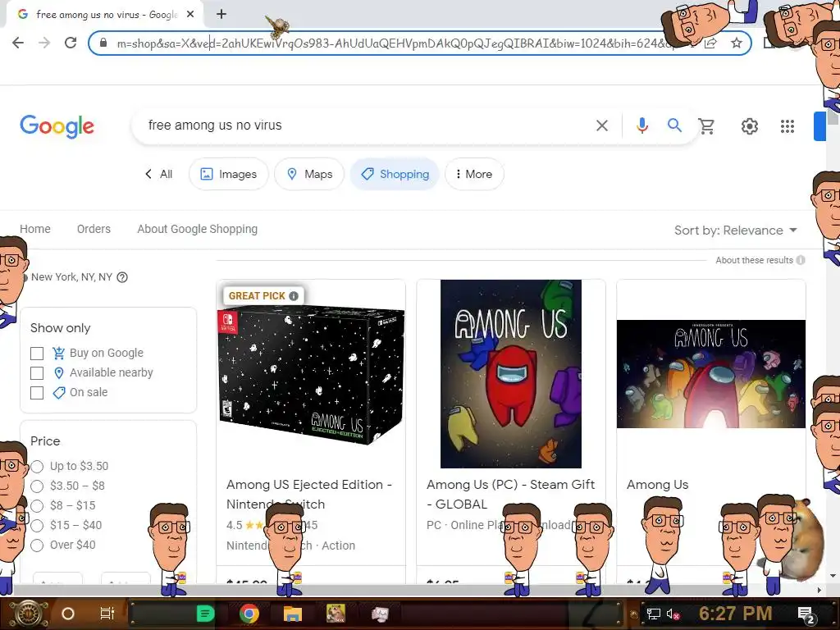Click the Cortana circle icon in taskbar

68,614
